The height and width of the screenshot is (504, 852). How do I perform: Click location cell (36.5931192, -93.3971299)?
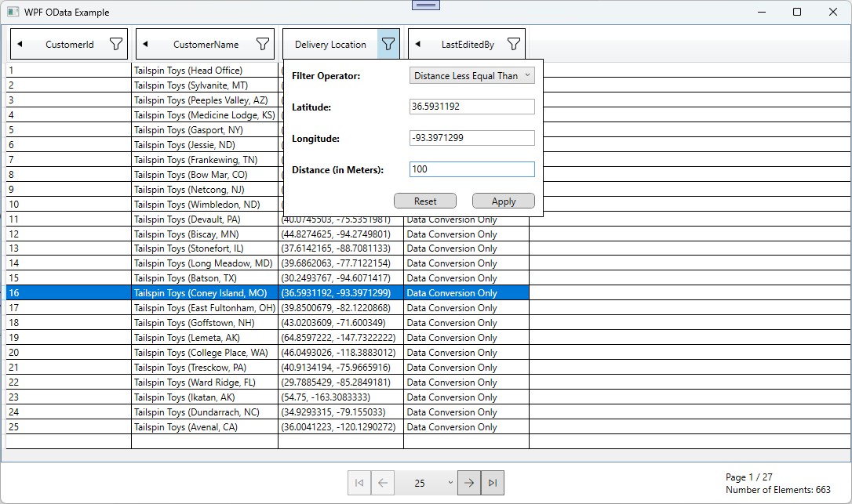click(x=340, y=292)
